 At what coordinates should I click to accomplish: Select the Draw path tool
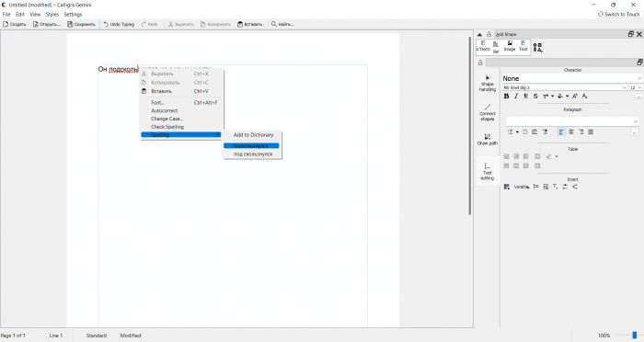[488, 140]
